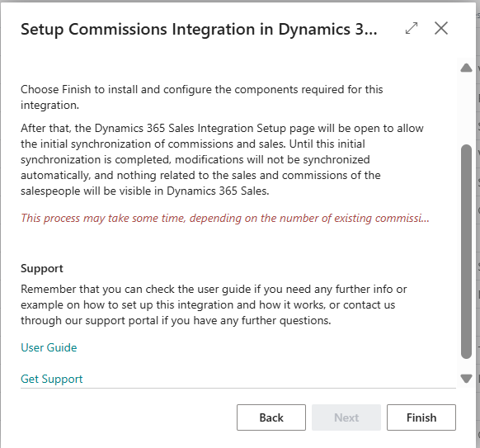Click the 'Remember that you can check' paragraph
Image resolution: width=480 pixels, height=448 pixels.
214,304
